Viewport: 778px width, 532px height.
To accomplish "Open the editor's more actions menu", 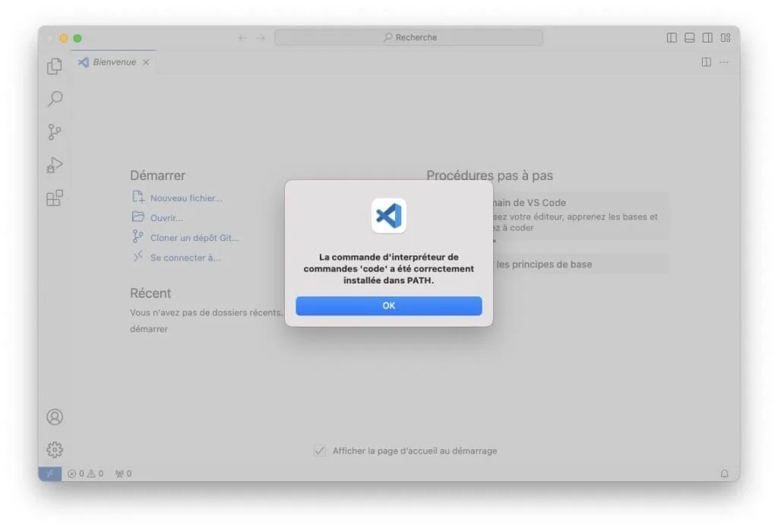I will 723,62.
